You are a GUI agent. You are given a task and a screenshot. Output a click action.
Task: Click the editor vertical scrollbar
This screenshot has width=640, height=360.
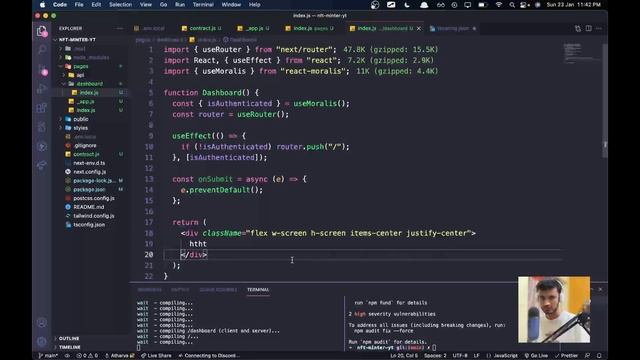click(x=605, y=100)
